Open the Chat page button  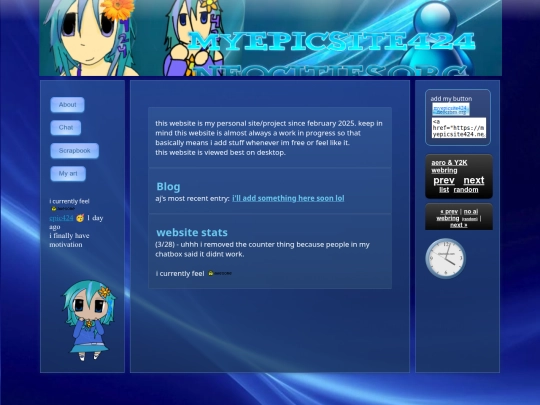pos(66,128)
